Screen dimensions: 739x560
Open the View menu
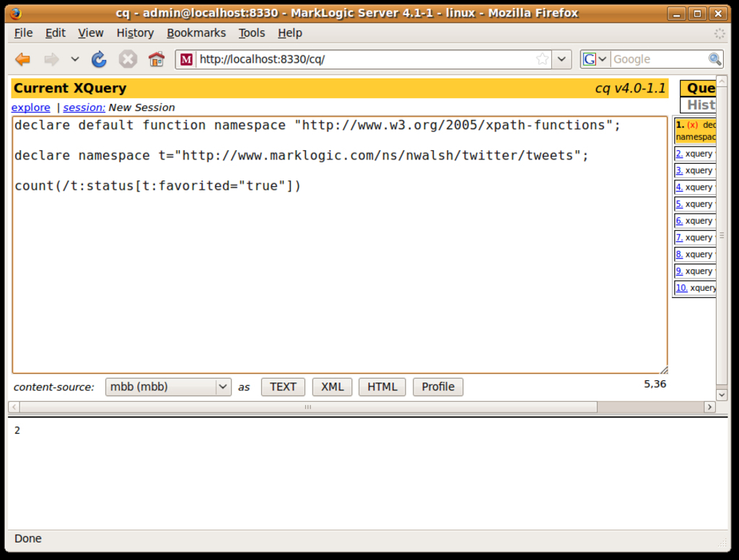[x=90, y=33]
